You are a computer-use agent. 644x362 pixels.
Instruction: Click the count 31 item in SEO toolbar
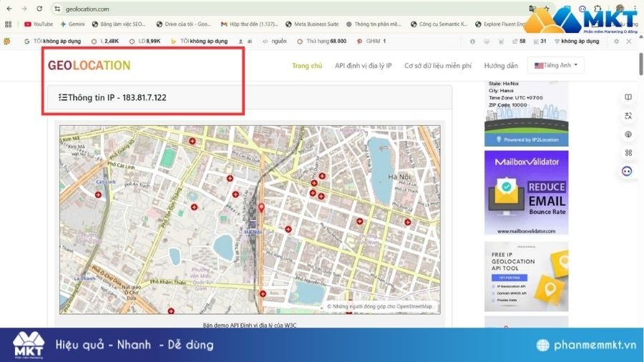(540, 41)
